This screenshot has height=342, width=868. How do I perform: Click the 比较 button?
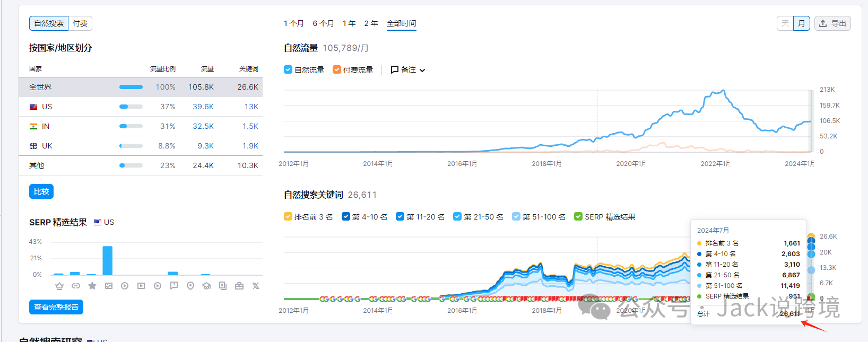tap(41, 191)
